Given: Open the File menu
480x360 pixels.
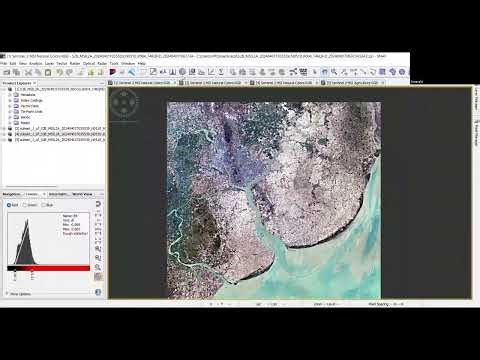Looking at the screenshot, I should [4, 63].
